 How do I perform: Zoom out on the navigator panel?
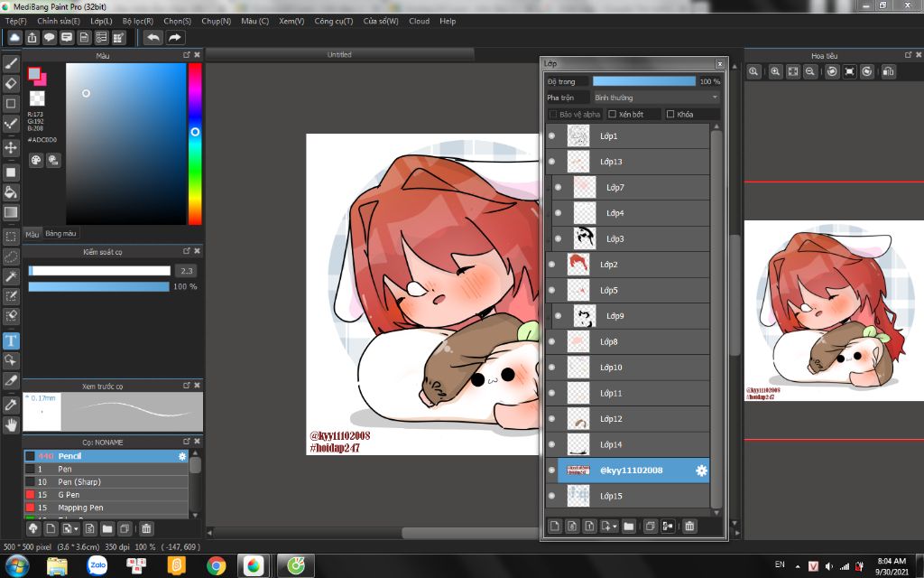810,71
